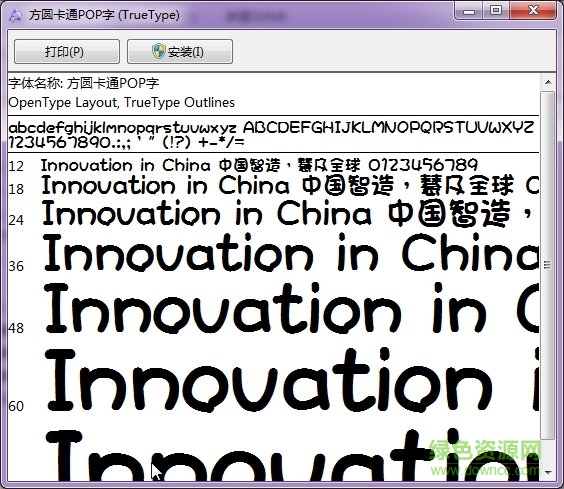Click the size label 18

[16, 189]
